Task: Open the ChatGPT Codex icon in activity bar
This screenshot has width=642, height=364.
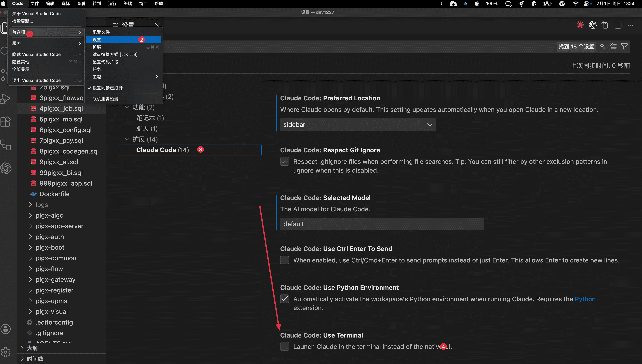Action: click(x=6, y=168)
